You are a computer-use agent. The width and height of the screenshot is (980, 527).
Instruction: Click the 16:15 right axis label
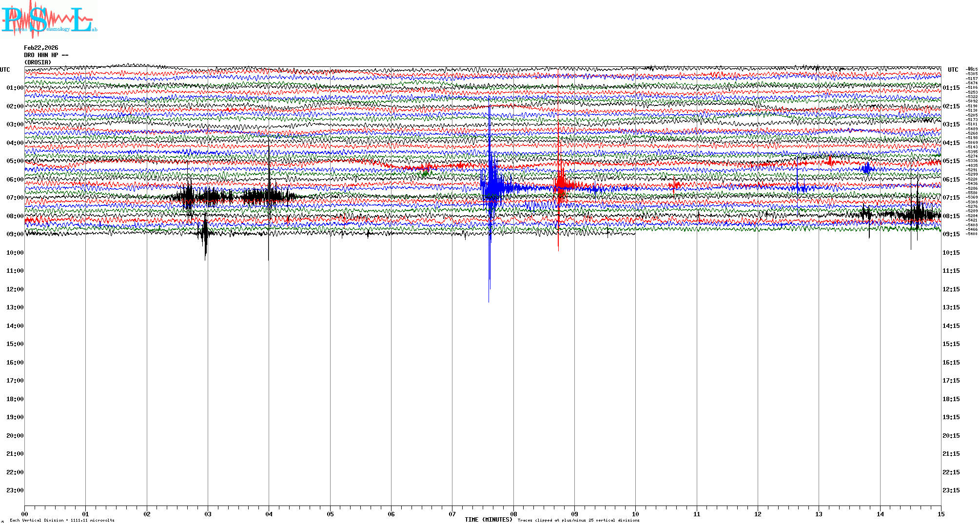951,363
